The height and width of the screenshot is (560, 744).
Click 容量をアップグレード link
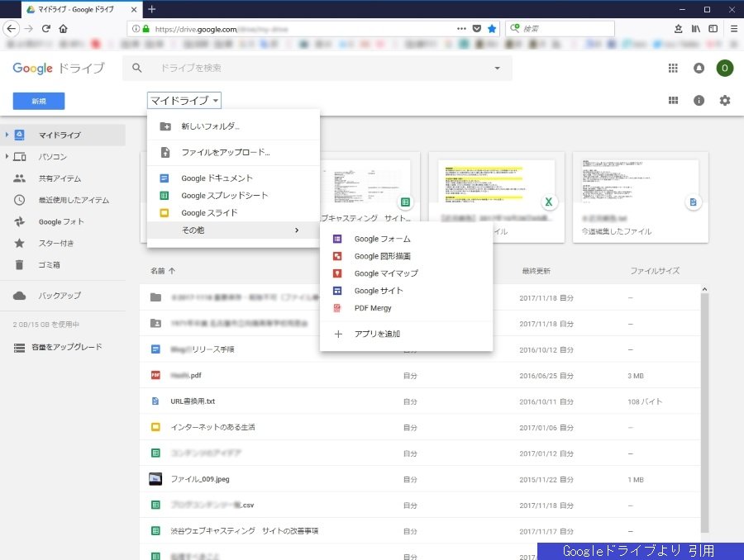pyautogui.click(x=57, y=347)
